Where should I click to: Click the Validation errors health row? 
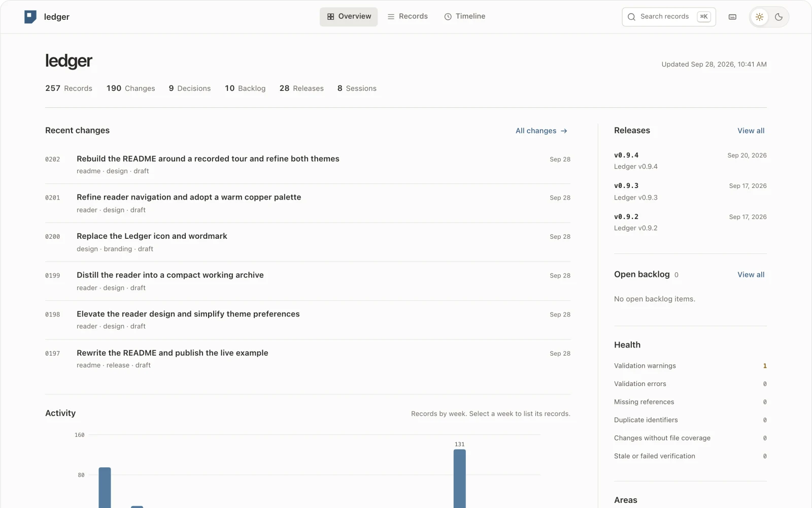pyautogui.click(x=690, y=384)
